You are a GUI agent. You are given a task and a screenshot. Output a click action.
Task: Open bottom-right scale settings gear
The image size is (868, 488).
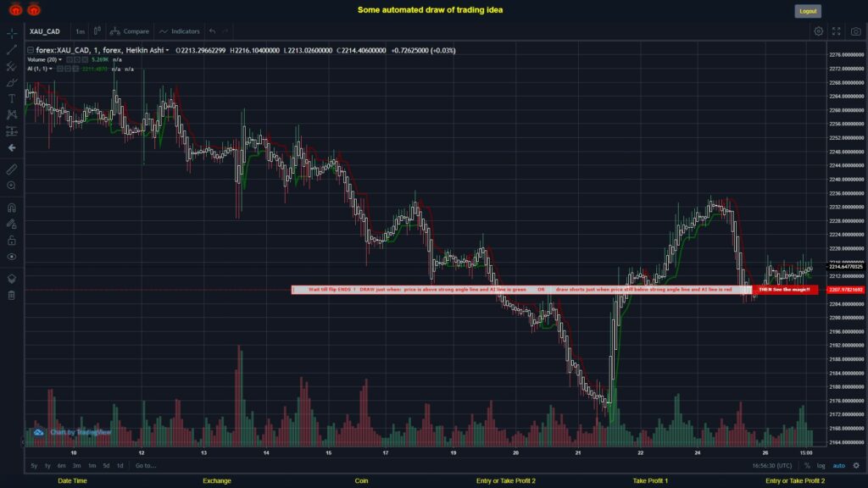click(856, 466)
